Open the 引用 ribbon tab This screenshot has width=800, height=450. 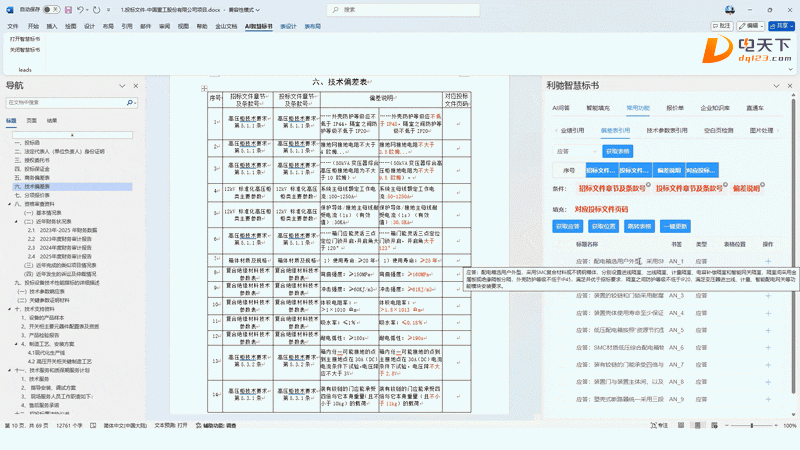pyautogui.click(x=127, y=26)
